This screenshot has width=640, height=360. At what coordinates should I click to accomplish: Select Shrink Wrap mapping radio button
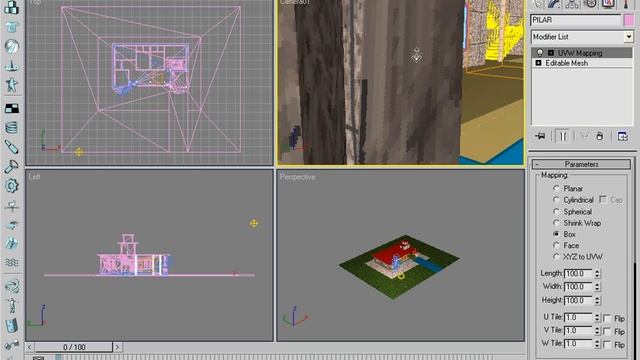(556, 223)
